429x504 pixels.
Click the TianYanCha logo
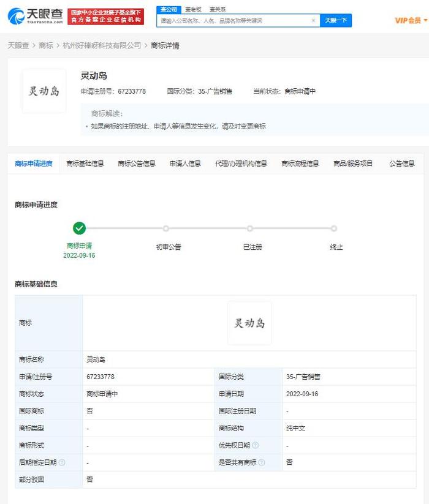click(x=36, y=16)
